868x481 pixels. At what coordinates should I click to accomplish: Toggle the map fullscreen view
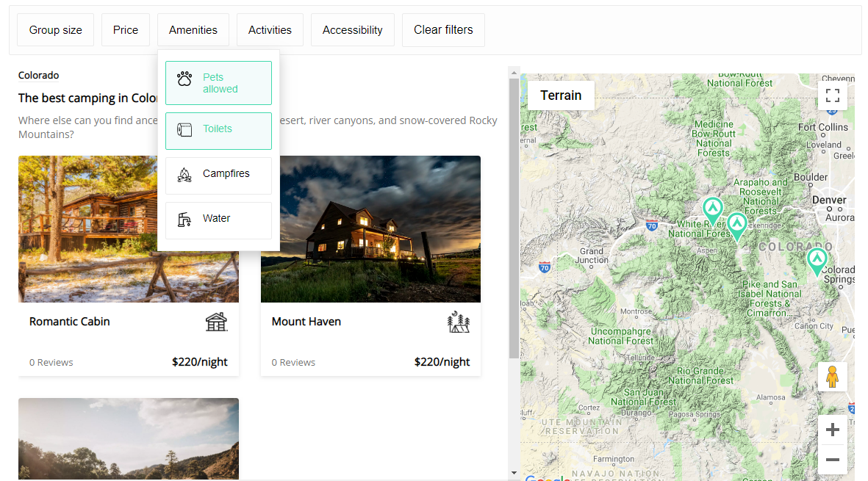833,95
